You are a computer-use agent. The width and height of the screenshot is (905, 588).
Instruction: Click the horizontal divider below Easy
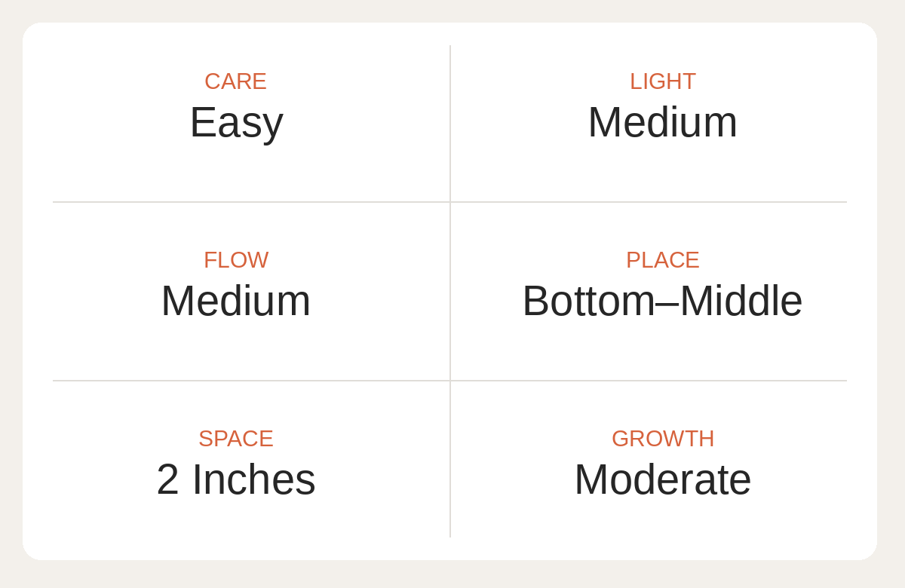click(251, 202)
